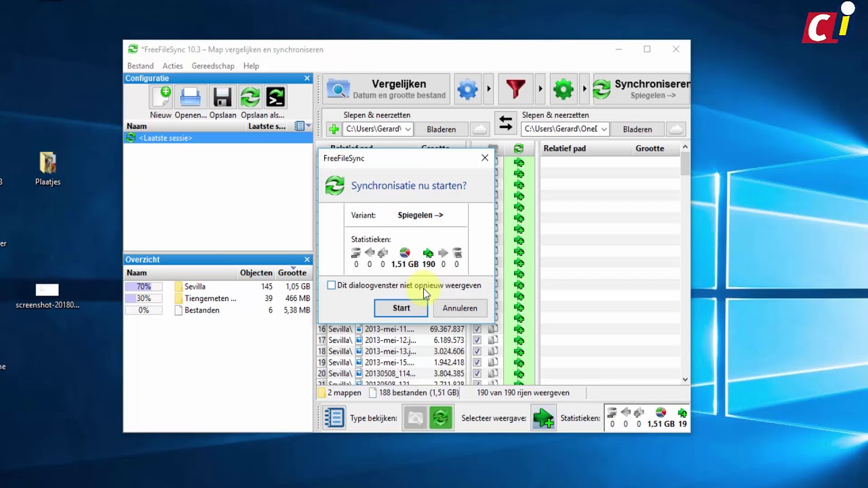The width and height of the screenshot is (868, 488).
Task: Open synchronization settings green gear
Action: coord(563,89)
